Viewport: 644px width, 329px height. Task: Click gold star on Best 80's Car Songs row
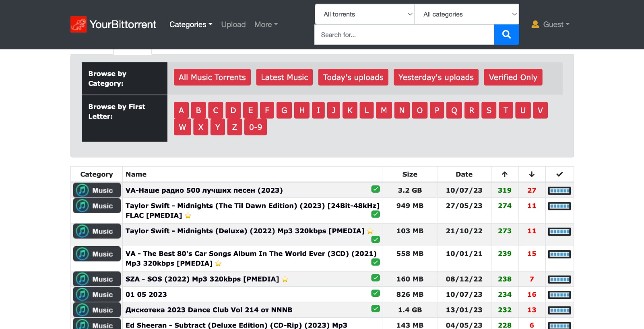[219, 263]
